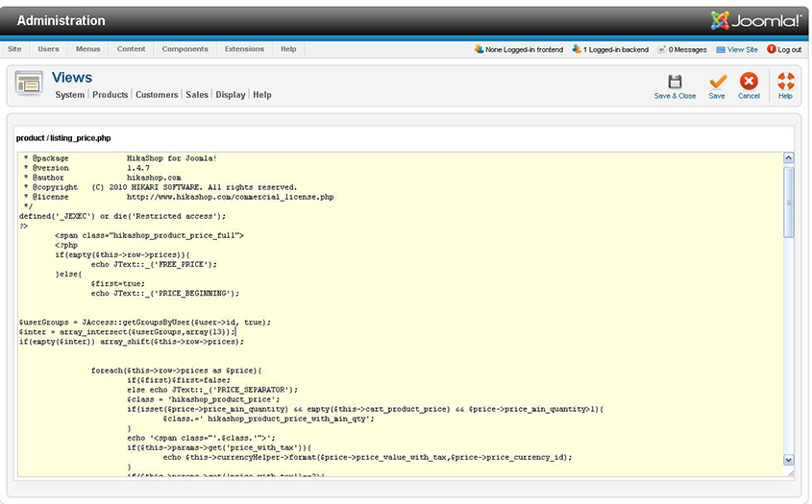
Task: Expand the Users menu
Action: [48, 49]
